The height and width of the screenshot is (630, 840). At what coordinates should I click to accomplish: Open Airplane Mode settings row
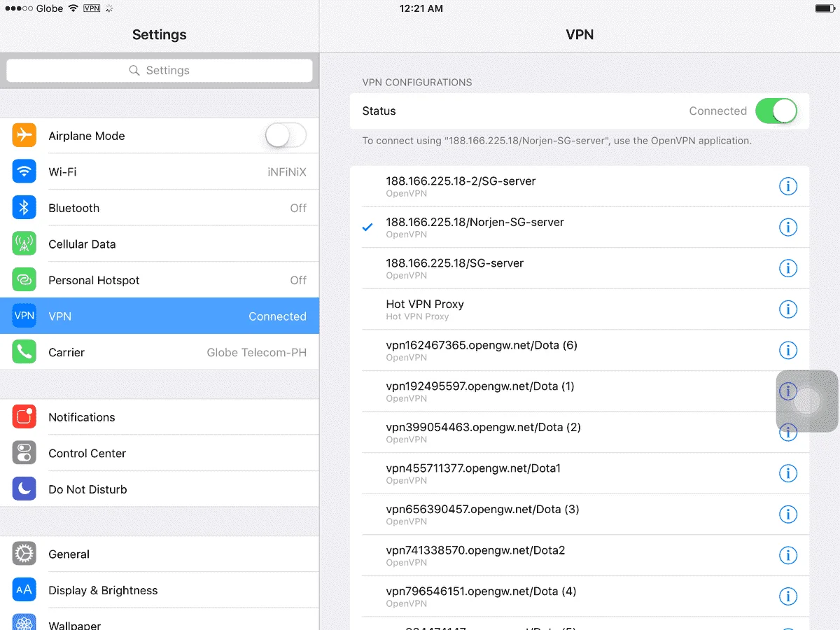click(160, 135)
